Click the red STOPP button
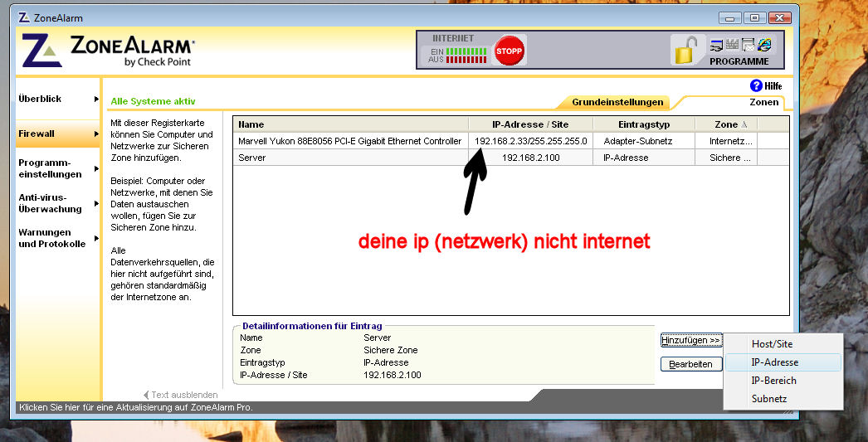868x442 pixels. tap(509, 51)
